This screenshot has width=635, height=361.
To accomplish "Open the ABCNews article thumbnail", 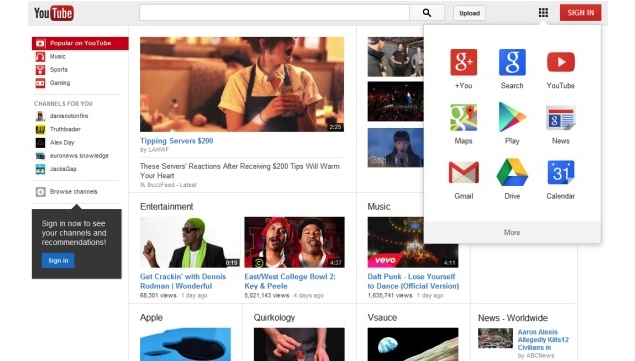I will click(x=495, y=338).
